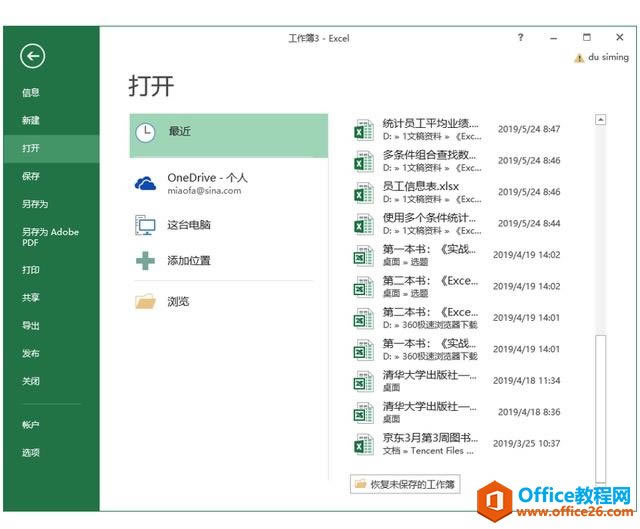
Task: Click the du siming account name
Action: pyautogui.click(x=608, y=57)
